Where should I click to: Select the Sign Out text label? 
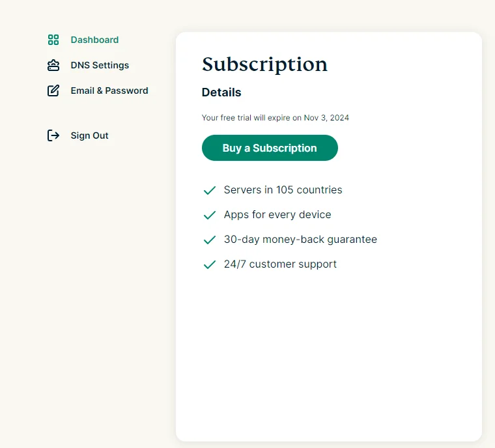click(x=89, y=135)
